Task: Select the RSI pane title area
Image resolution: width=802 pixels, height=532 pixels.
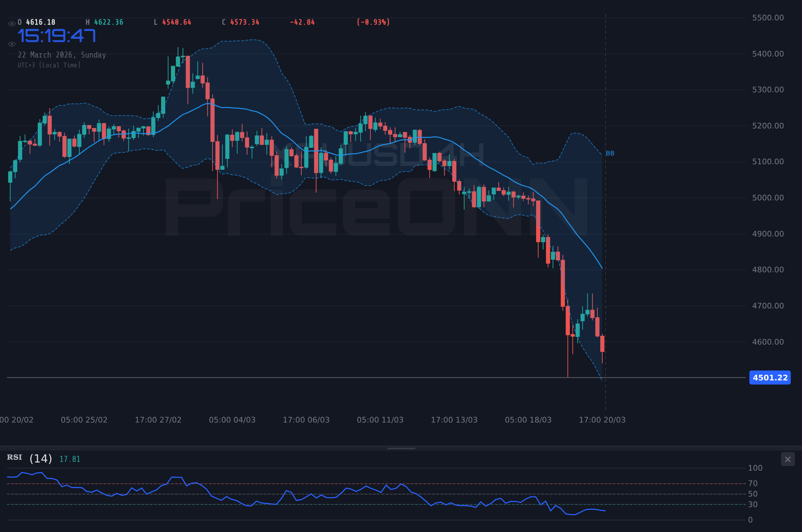Action: tap(14, 457)
